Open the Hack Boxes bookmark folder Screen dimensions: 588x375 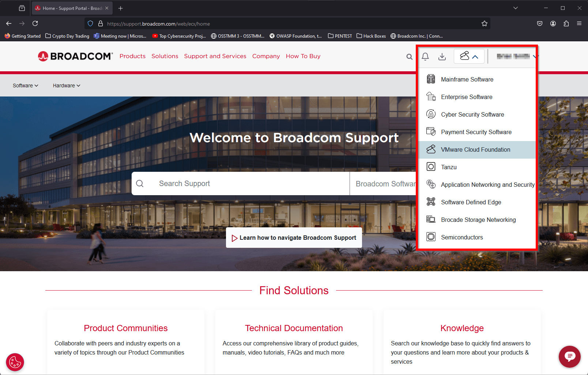(x=371, y=36)
